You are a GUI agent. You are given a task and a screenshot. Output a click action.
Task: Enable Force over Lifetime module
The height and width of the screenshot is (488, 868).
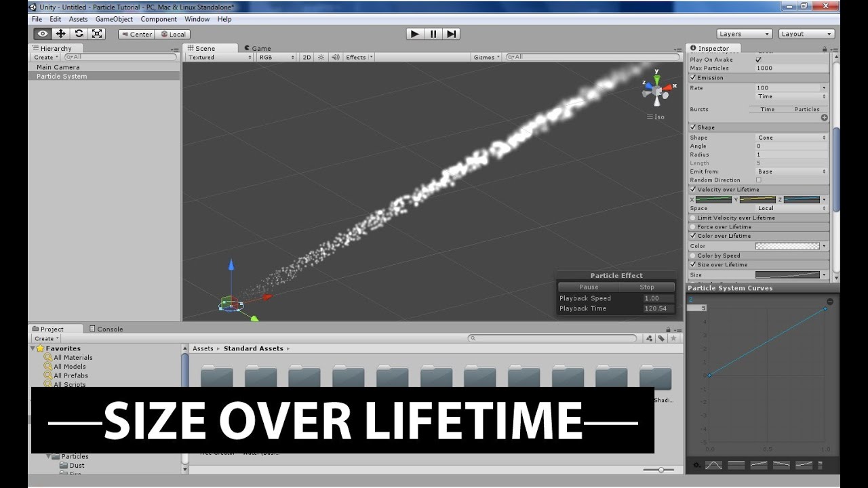pyautogui.click(x=693, y=227)
